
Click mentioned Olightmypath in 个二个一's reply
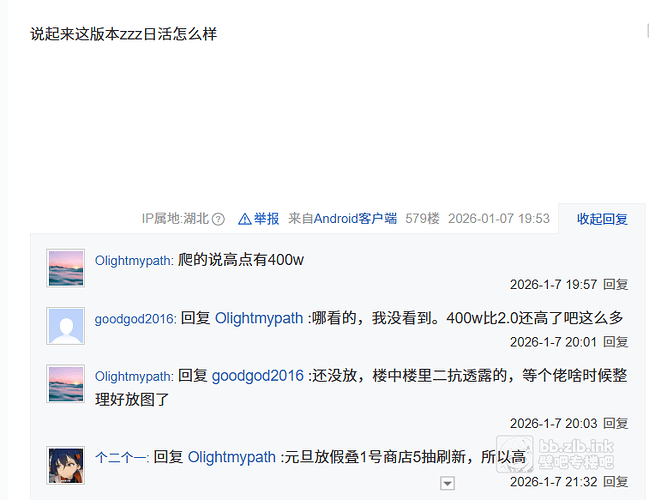[232, 457]
